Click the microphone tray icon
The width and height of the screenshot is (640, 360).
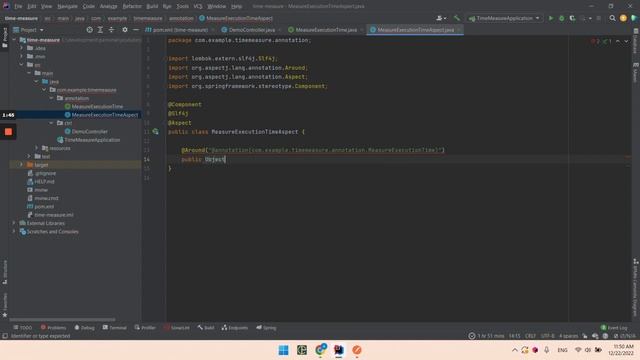pyautogui.click(x=546, y=350)
